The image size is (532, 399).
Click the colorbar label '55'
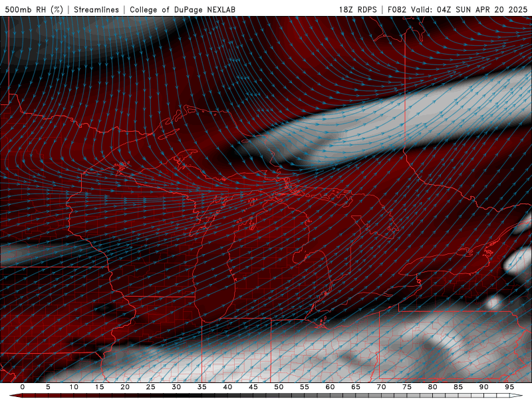coord(305,387)
